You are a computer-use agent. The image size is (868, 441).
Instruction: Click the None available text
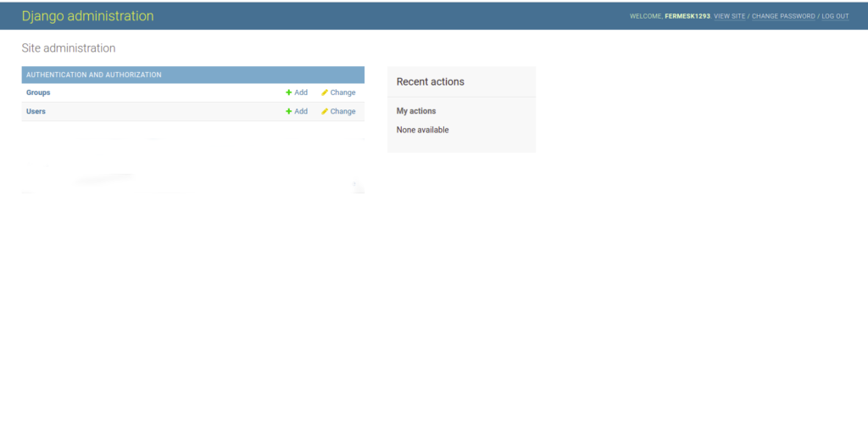click(x=422, y=130)
